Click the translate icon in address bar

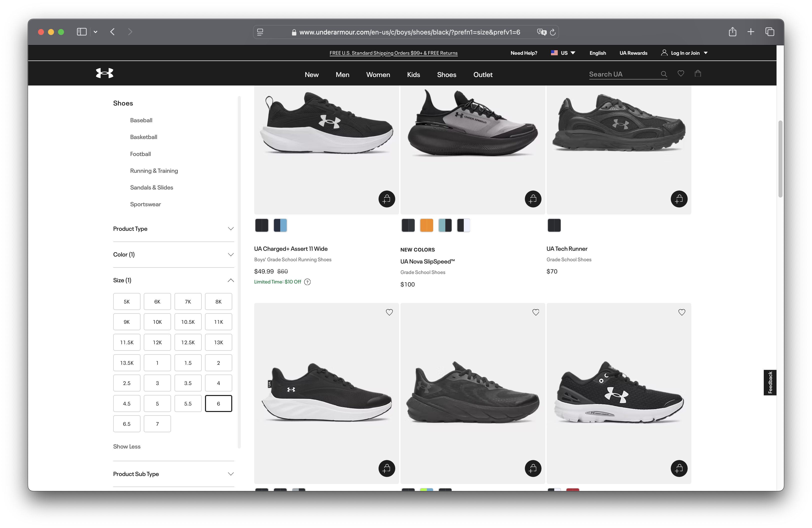[x=541, y=32]
